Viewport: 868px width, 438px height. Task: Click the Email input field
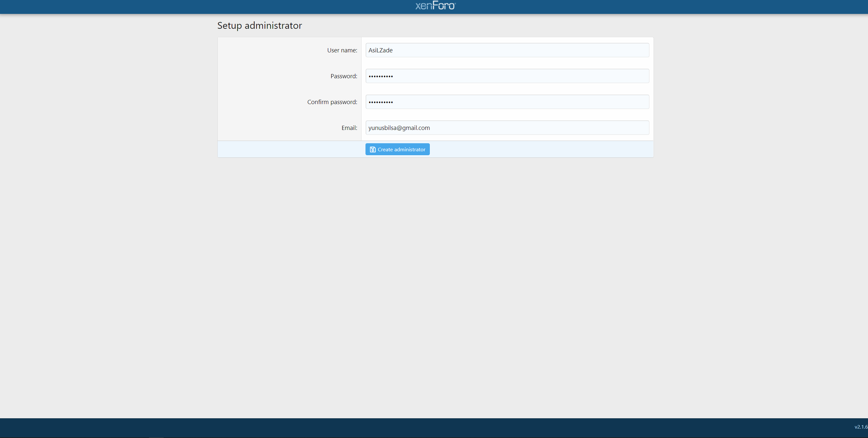pyautogui.click(x=507, y=128)
